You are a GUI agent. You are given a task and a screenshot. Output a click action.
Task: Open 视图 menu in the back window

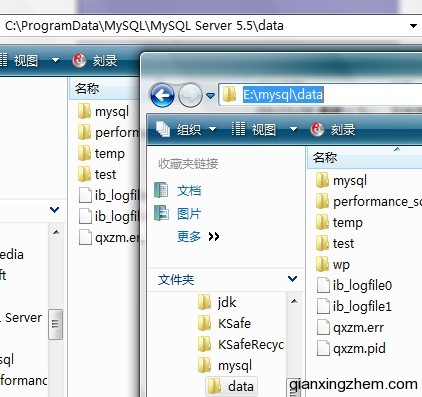pos(26,61)
